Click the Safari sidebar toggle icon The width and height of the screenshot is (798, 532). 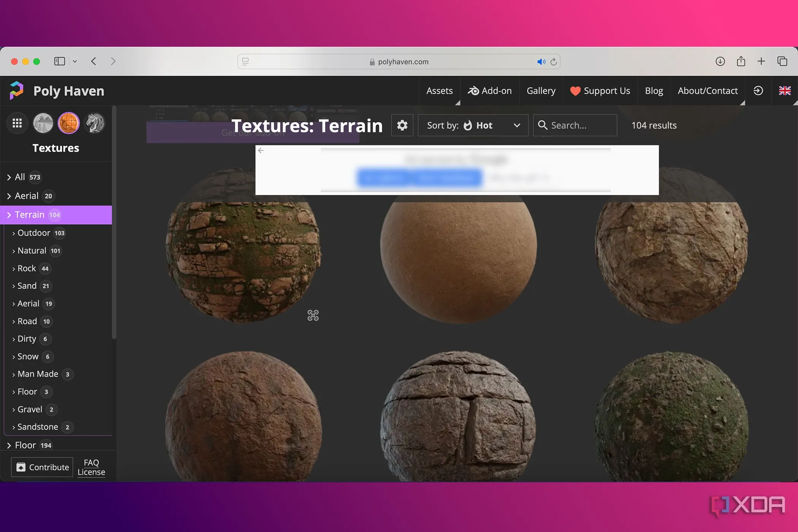pos(60,61)
